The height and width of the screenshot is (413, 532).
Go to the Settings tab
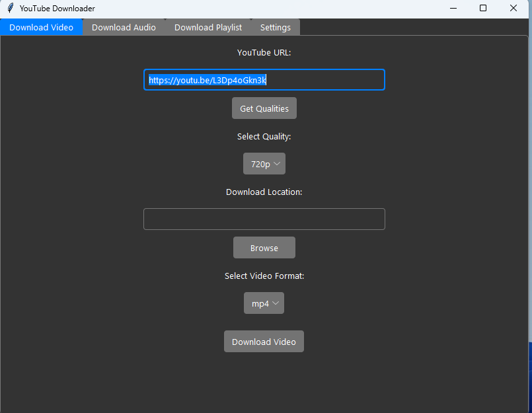275,27
